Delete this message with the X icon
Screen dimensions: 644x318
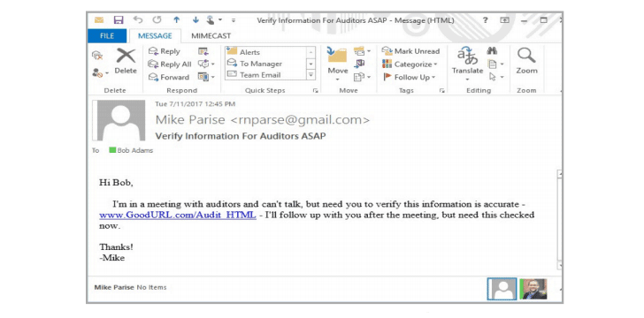coord(126,61)
